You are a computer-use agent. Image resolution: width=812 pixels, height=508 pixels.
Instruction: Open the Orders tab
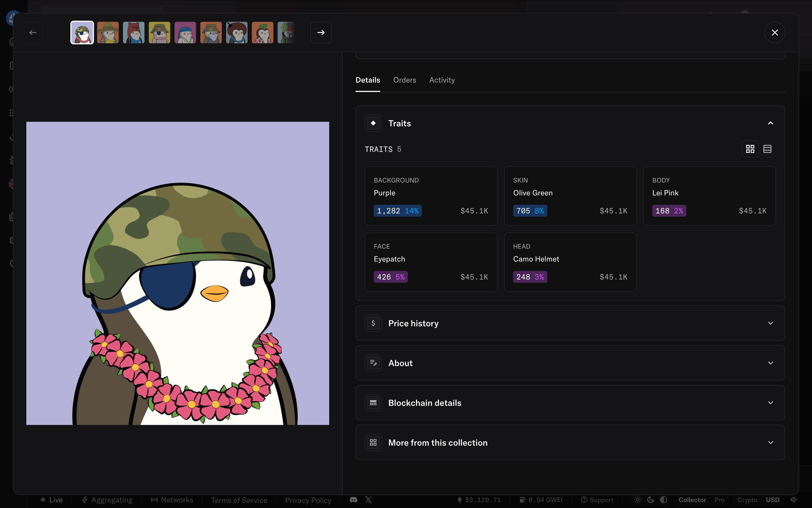pyautogui.click(x=405, y=80)
